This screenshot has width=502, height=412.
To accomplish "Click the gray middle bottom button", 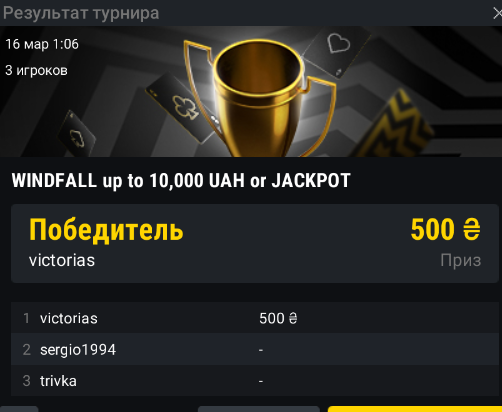I will pyautogui.click(x=259, y=409).
